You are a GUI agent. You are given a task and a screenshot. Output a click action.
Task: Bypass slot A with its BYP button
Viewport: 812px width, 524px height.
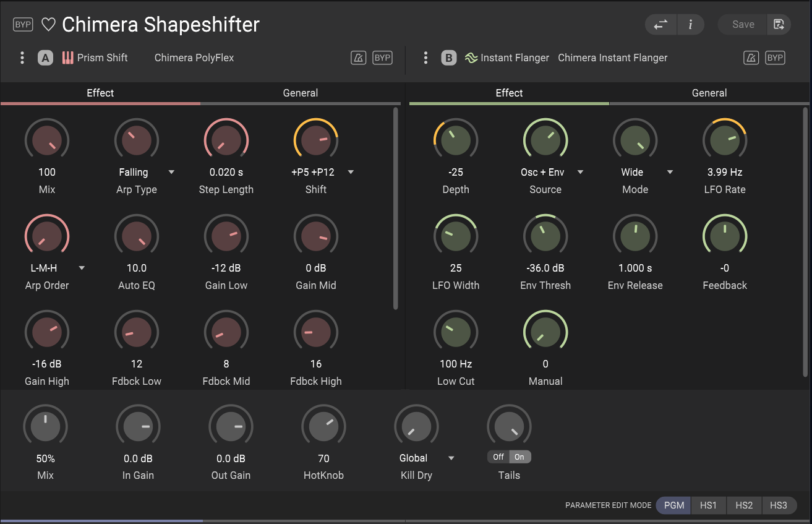point(382,58)
